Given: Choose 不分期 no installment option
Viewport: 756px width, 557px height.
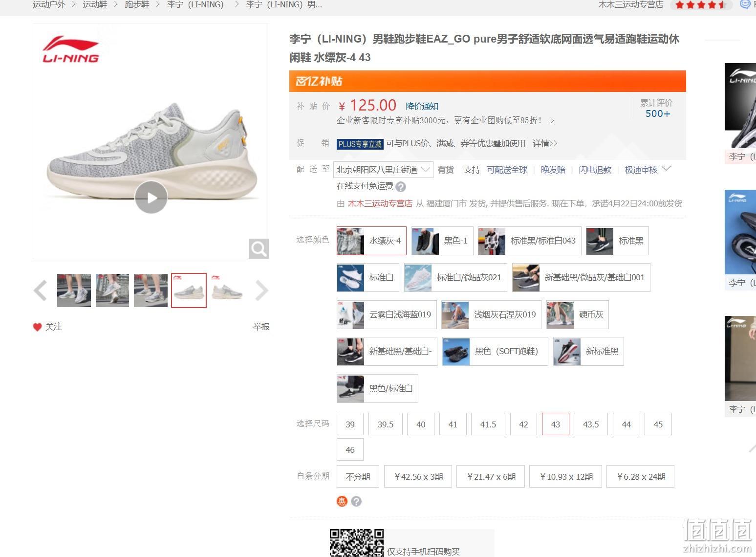Looking at the screenshot, I should pos(358,476).
